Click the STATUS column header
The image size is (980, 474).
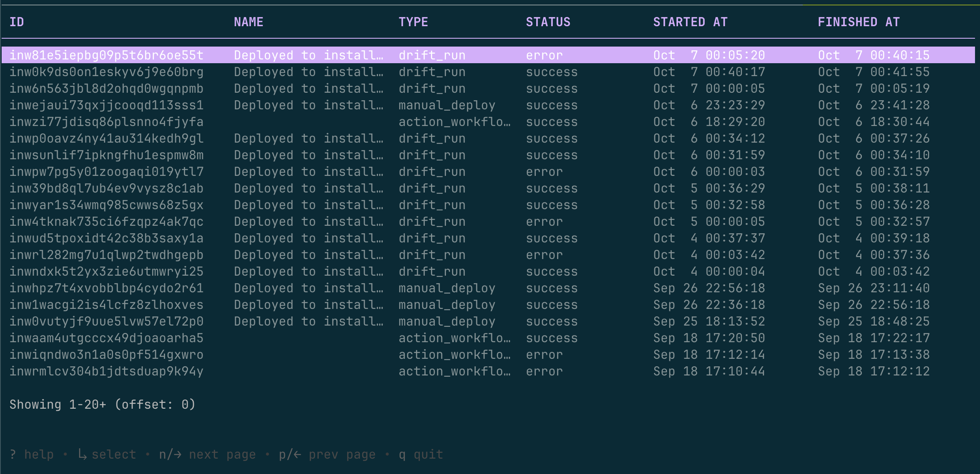pyautogui.click(x=548, y=22)
